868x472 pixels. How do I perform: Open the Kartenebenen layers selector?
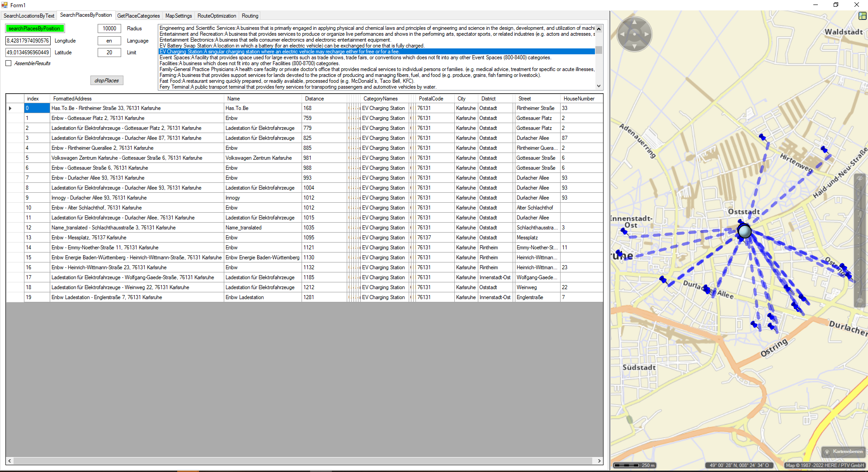843,452
